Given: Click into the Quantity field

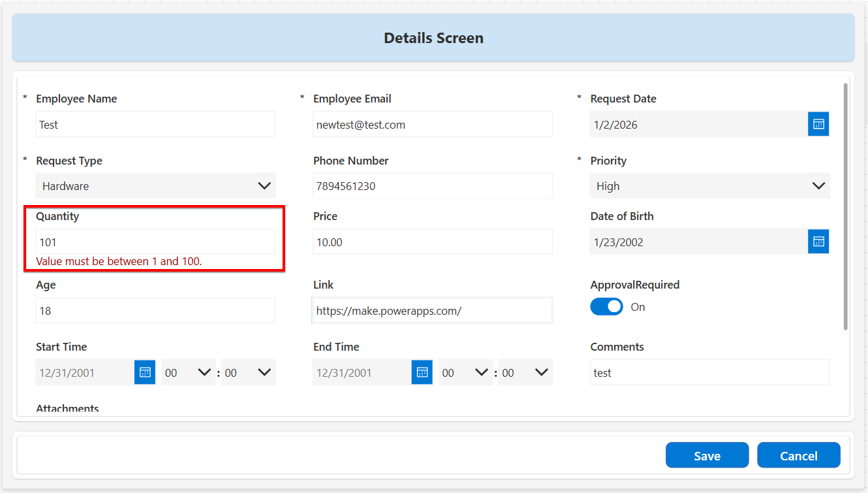Looking at the screenshot, I should tap(155, 242).
